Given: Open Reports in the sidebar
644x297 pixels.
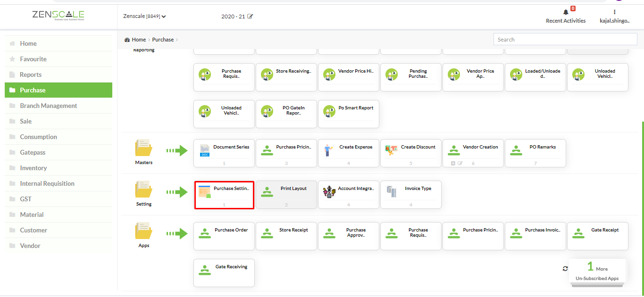Looking at the screenshot, I should (59, 74).
